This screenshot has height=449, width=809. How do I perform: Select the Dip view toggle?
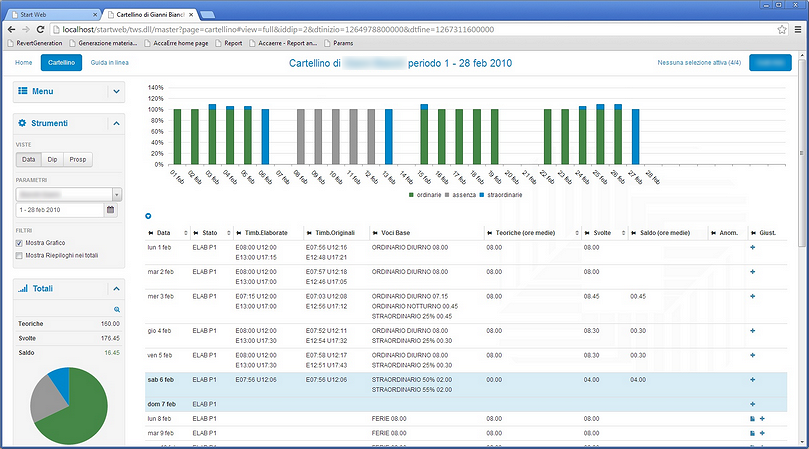[x=52, y=159]
